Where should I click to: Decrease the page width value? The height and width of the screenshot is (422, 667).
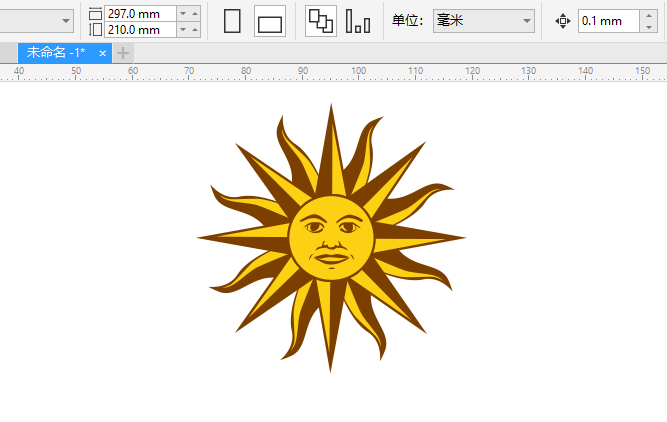pos(183,14)
